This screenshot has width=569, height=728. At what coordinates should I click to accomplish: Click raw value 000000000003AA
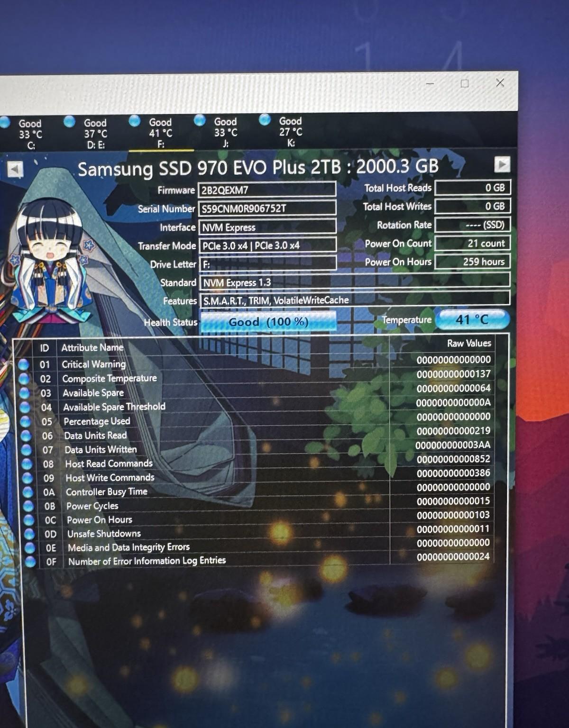[x=453, y=445]
